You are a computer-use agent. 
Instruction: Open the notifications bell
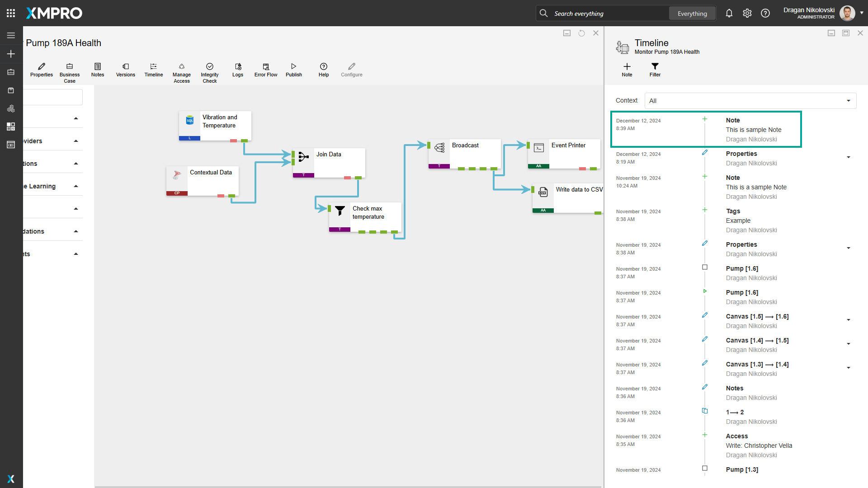click(x=729, y=13)
